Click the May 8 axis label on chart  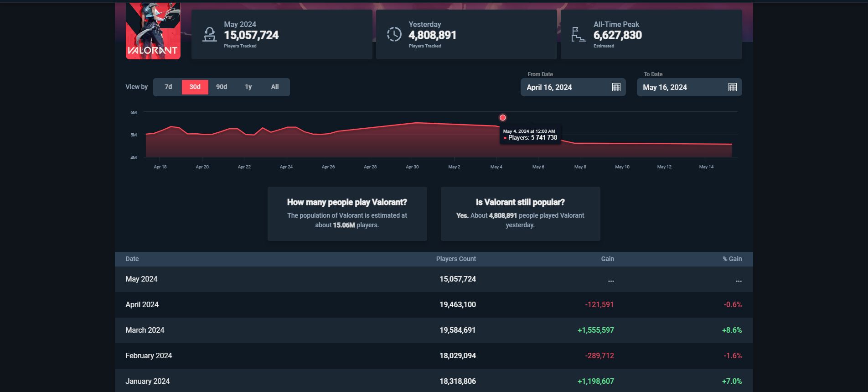point(580,167)
